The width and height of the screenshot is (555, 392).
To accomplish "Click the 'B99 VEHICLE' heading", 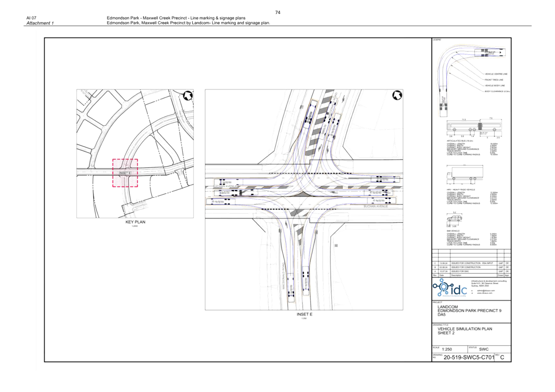I will [453, 231].
